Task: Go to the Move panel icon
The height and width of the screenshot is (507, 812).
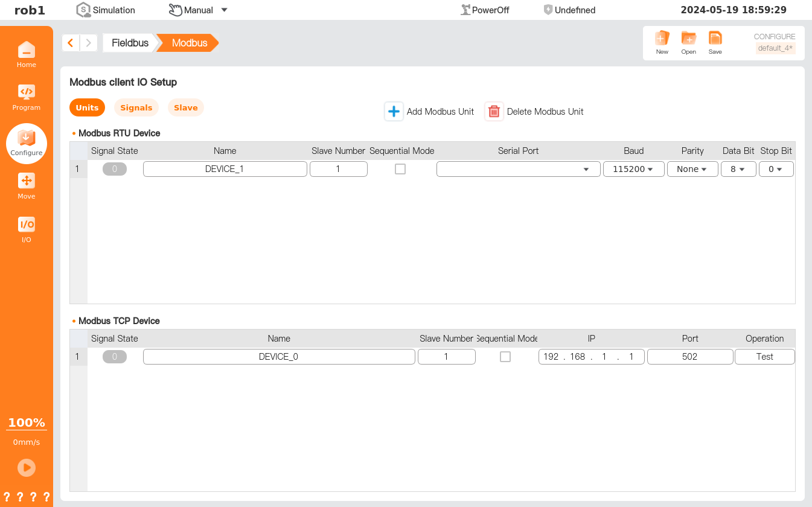Action: click(x=26, y=182)
